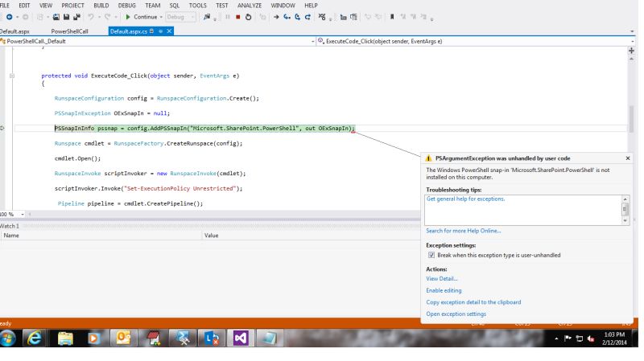Switch to the PowerShellCall tab

pyautogui.click(x=69, y=31)
